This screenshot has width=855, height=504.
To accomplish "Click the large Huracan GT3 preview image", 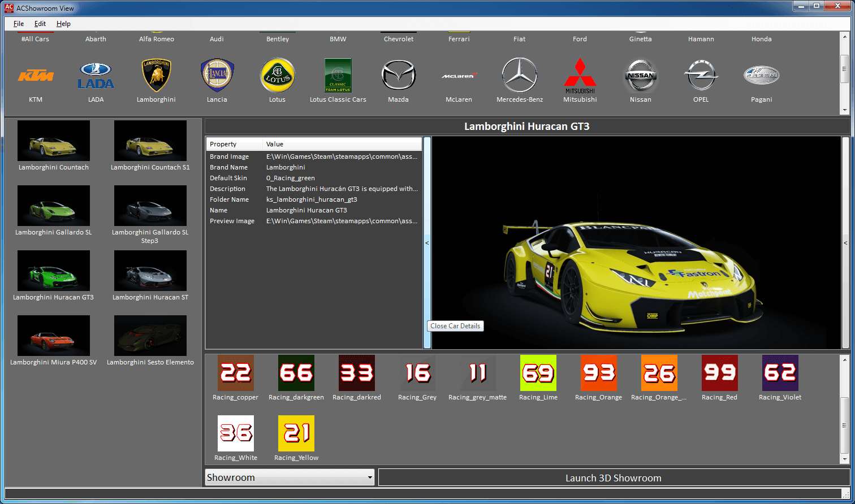I will pos(637,242).
